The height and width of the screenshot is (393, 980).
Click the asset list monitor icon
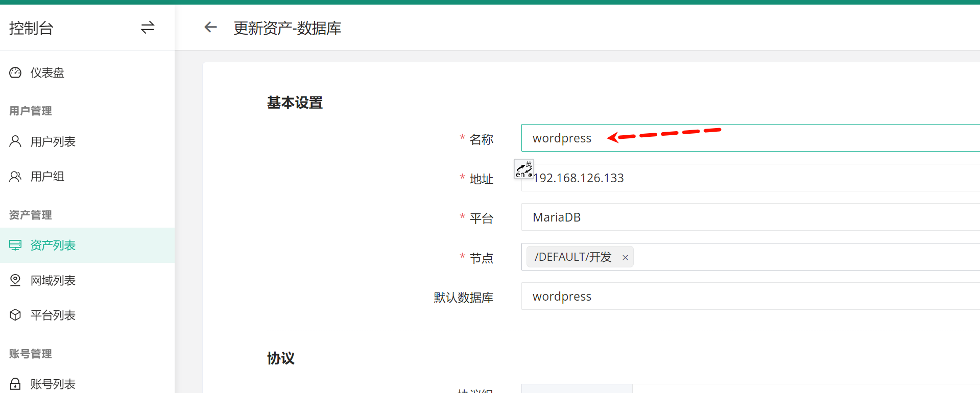[x=15, y=245]
